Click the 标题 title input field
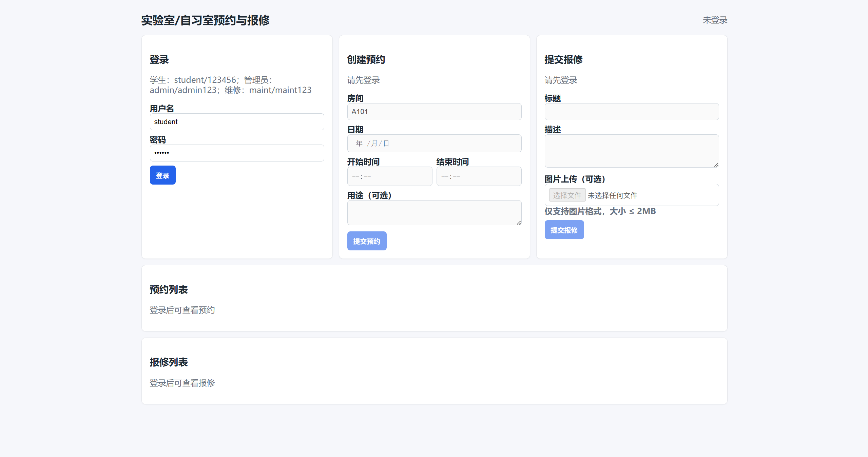 (x=631, y=112)
